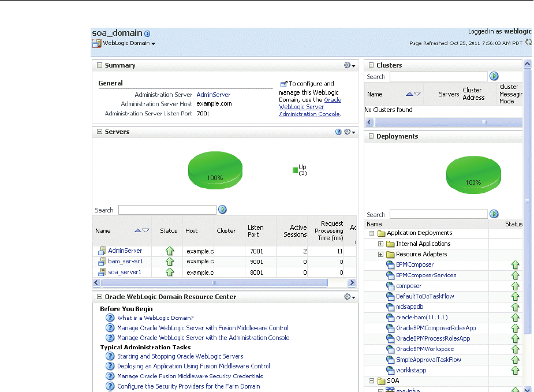534x392 pixels.
Task: Run the Clusters search go button
Action: (494, 76)
